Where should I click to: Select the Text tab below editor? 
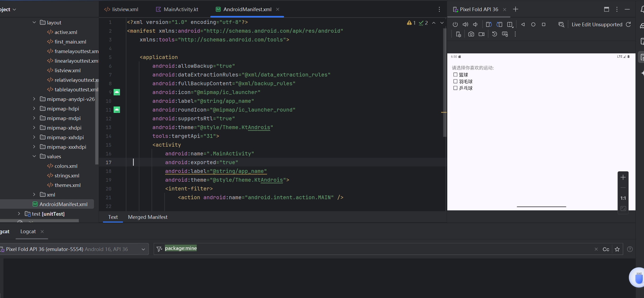(113, 217)
